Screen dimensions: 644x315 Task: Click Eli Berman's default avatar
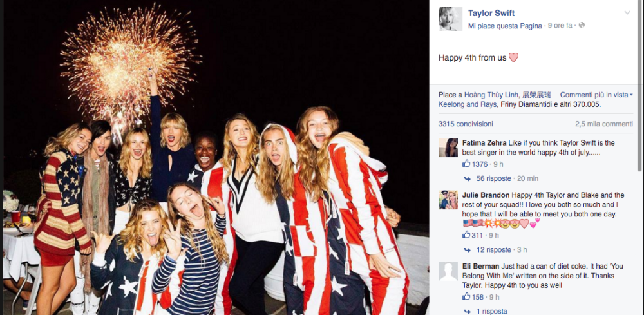[x=448, y=271]
